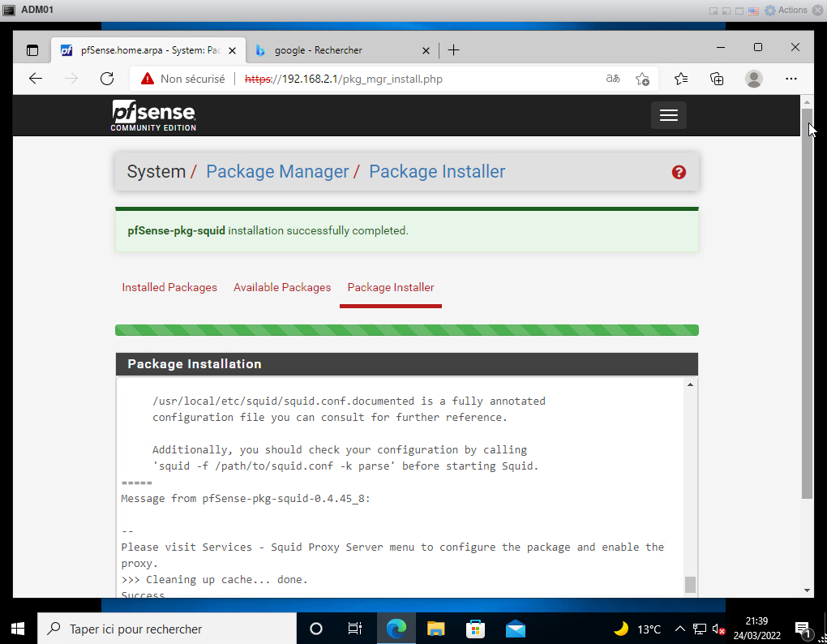The height and width of the screenshot is (644, 827).
Task: Click the browser back arrow
Action: [x=36, y=79]
